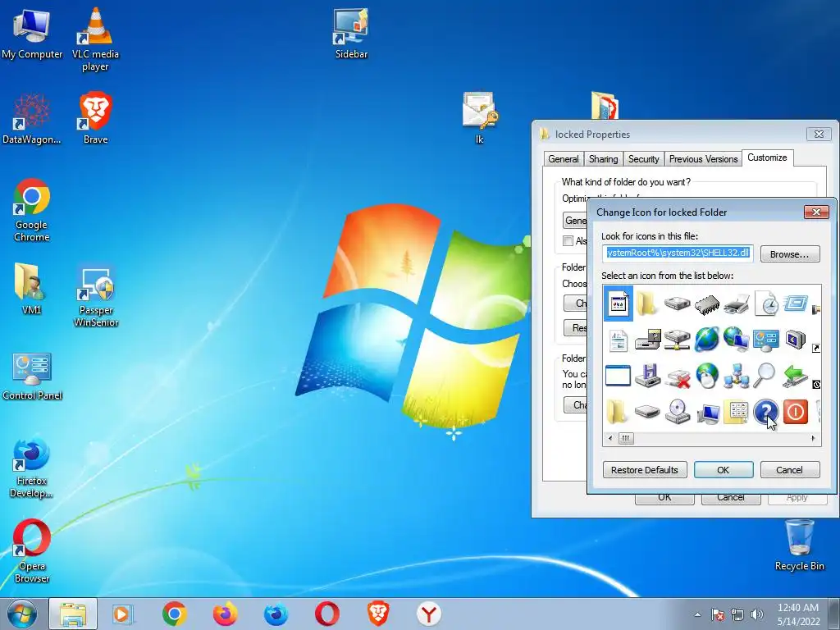Tick the partially hidden checkbox in locked Properties
The image size is (840, 630).
point(568,240)
